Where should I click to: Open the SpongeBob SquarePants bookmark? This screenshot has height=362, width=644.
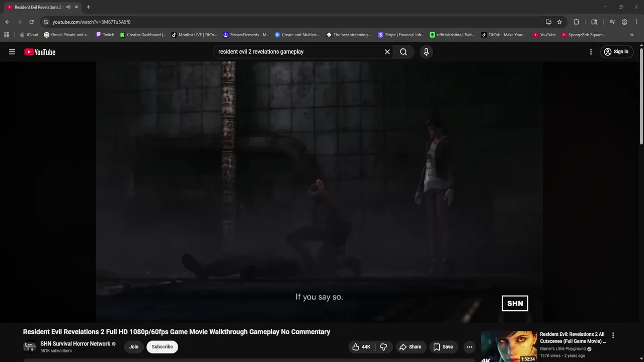(584, 35)
